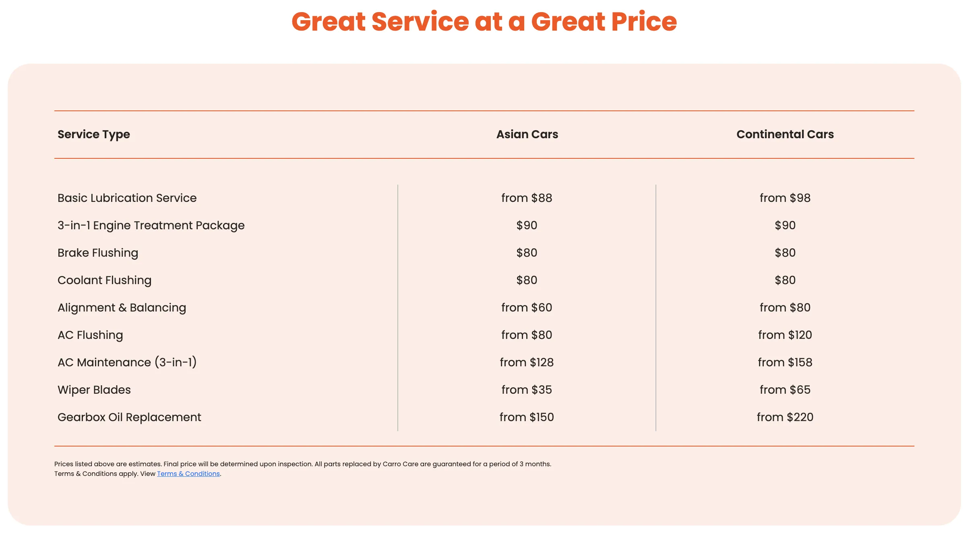Click the AC Flushing service name
The height and width of the screenshot is (540, 980).
(90, 335)
